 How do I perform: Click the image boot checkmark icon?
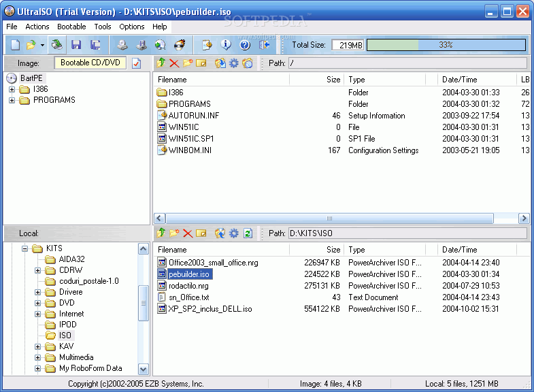click(x=136, y=63)
